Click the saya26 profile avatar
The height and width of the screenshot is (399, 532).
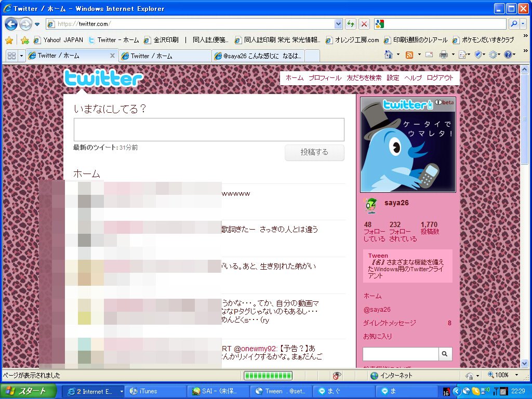tap(370, 205)
